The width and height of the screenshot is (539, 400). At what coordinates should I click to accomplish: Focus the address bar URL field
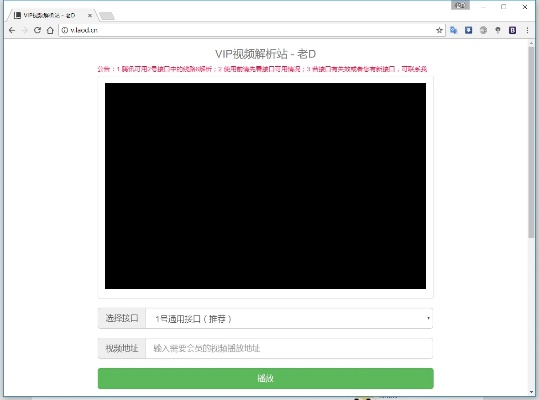click(x=251, y=30)
